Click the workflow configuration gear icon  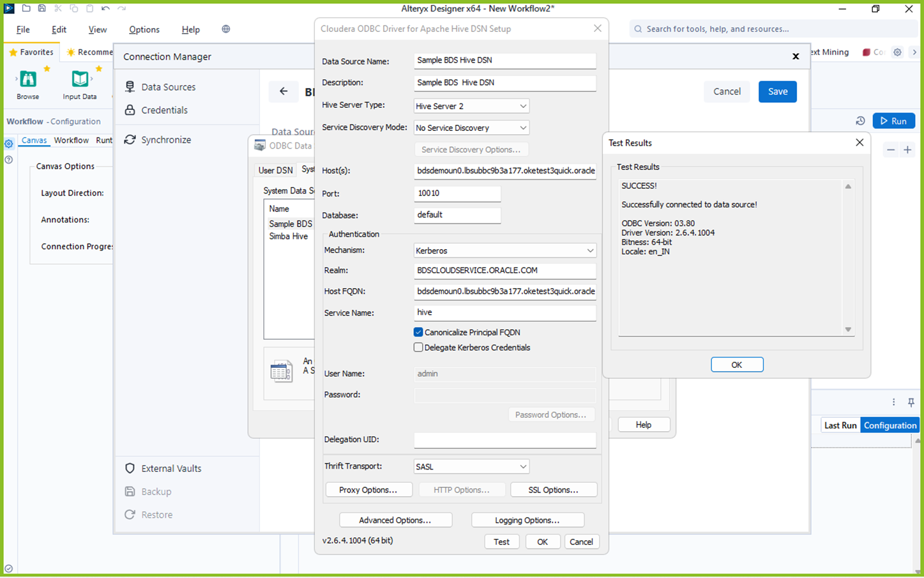point(9,144)
